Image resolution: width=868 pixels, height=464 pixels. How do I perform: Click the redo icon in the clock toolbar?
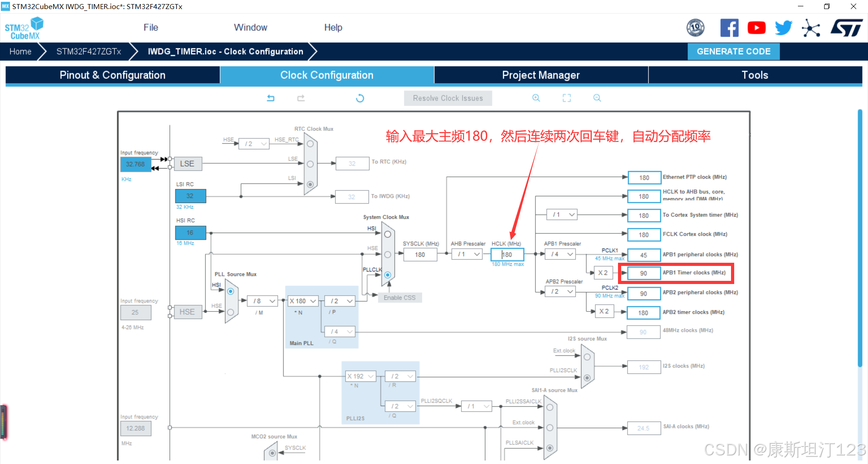[x=301, y=98]
